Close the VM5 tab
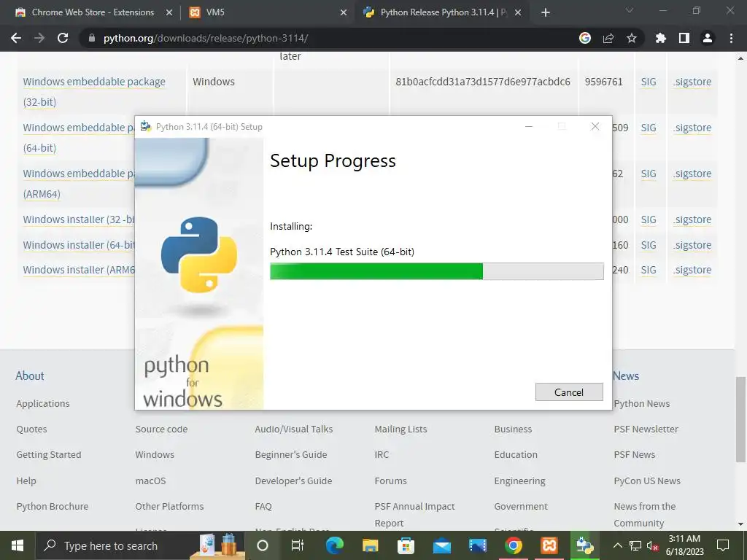 pos(344,13)
